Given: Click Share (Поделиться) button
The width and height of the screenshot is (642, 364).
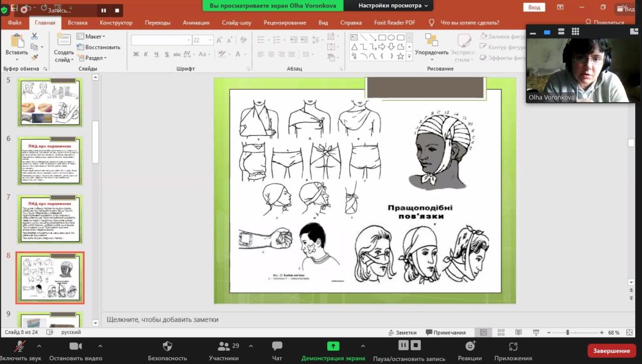Looking at the screenshot, I should [x=605, y=23].
